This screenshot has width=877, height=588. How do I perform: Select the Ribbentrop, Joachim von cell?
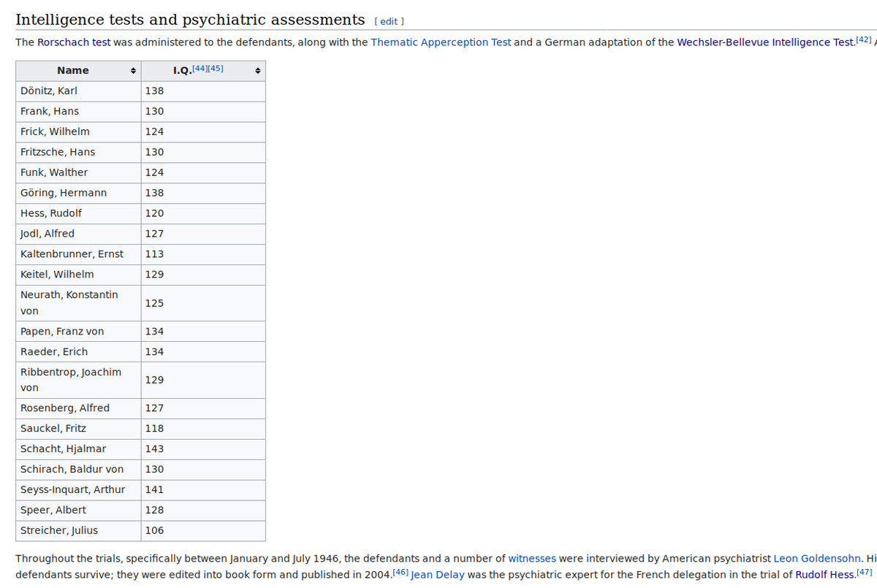click(78, 381)
